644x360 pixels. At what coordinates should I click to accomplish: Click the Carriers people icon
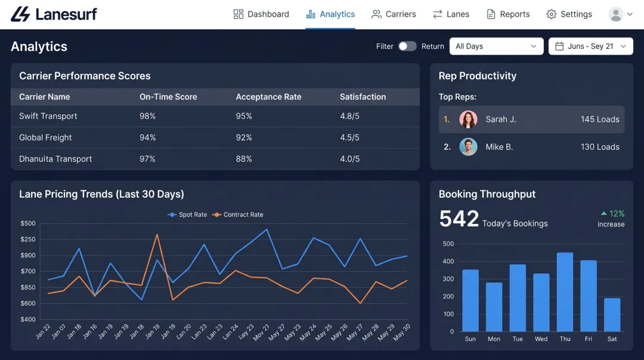coord(376,14)
